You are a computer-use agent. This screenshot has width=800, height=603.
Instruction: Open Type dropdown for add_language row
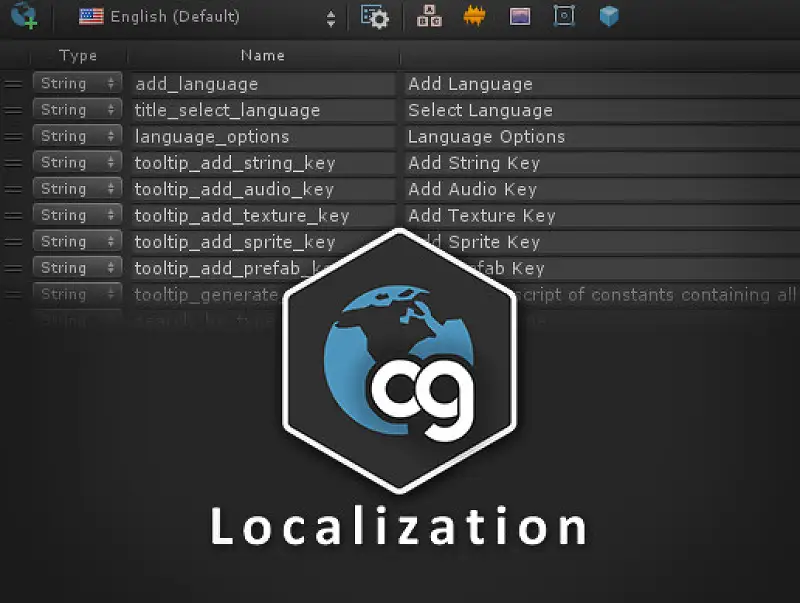click(x=78, y=83)
